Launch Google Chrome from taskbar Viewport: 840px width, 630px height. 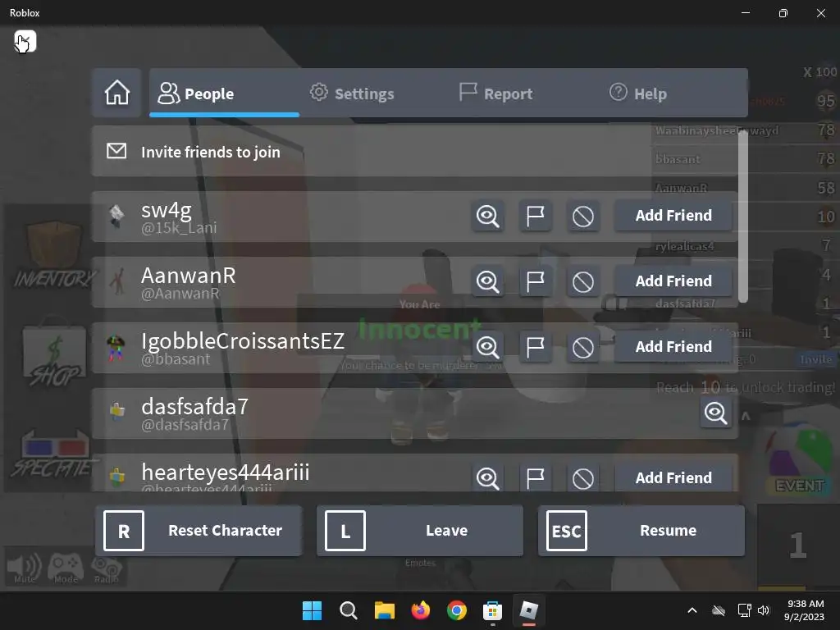point(456,610)
